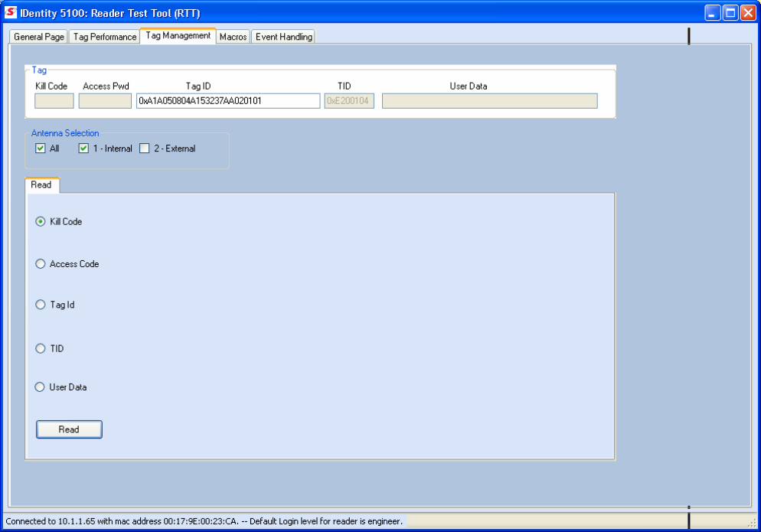The width and height of the screenshot is (761, 532).
Task: Toggle the All antenna checkbox
Action: click(41, 149)
